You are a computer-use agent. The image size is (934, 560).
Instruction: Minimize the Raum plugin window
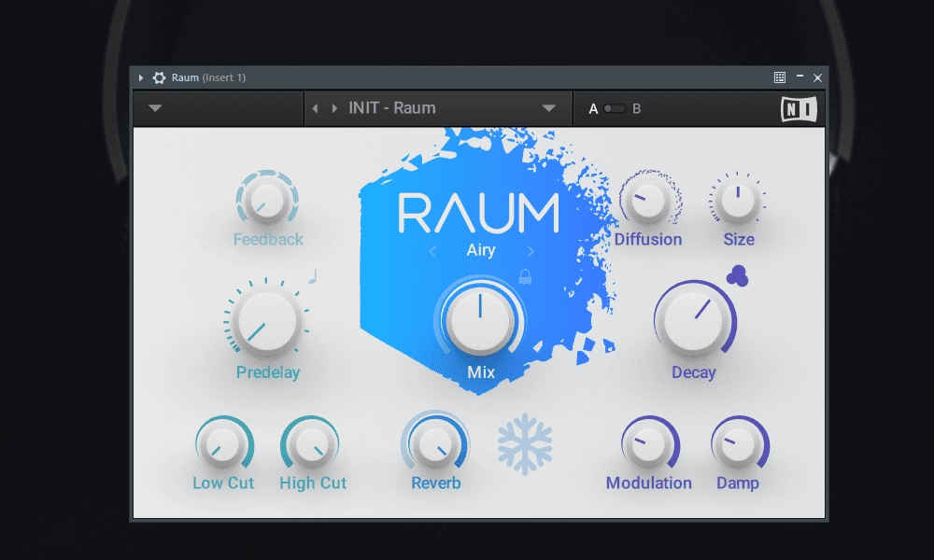point(800,77)
